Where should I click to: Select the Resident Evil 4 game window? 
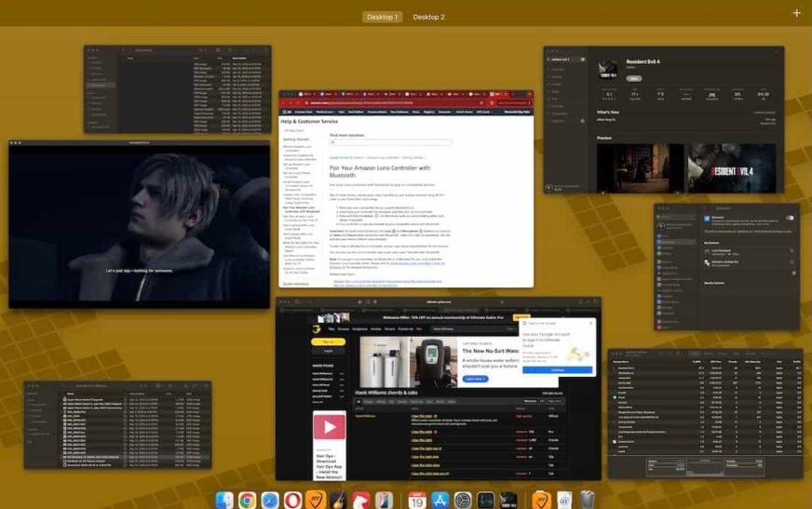140,224
